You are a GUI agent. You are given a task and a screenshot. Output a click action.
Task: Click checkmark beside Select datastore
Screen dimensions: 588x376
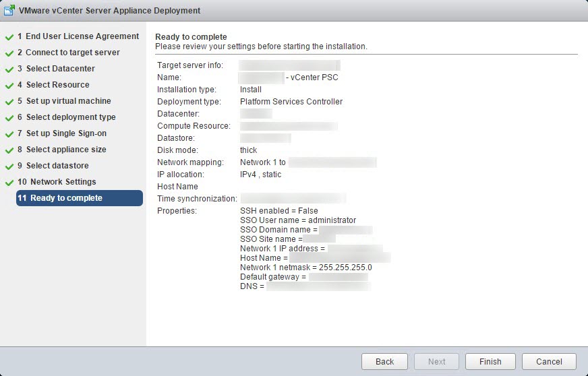pyautogui.click(x=9, y=166)
